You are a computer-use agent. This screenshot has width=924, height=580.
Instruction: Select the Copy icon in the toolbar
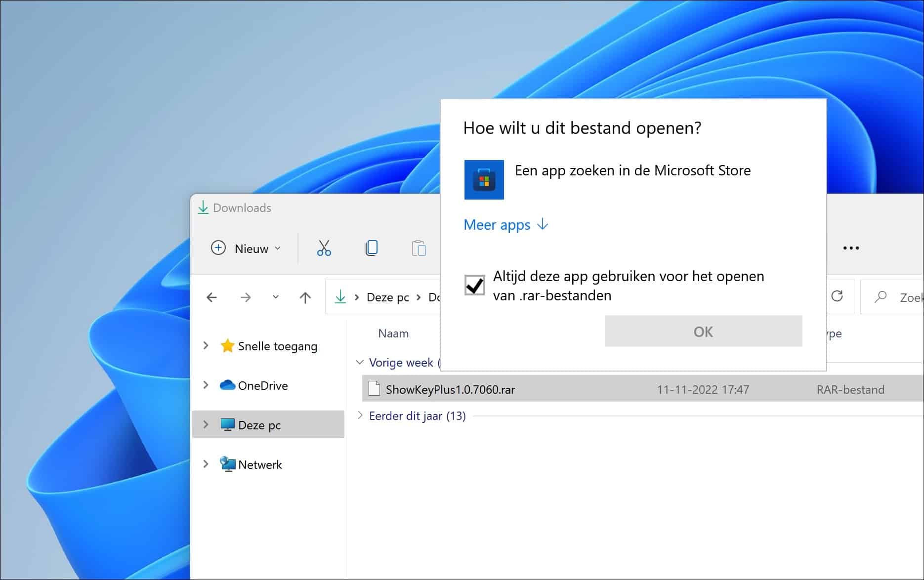(372, 248)
